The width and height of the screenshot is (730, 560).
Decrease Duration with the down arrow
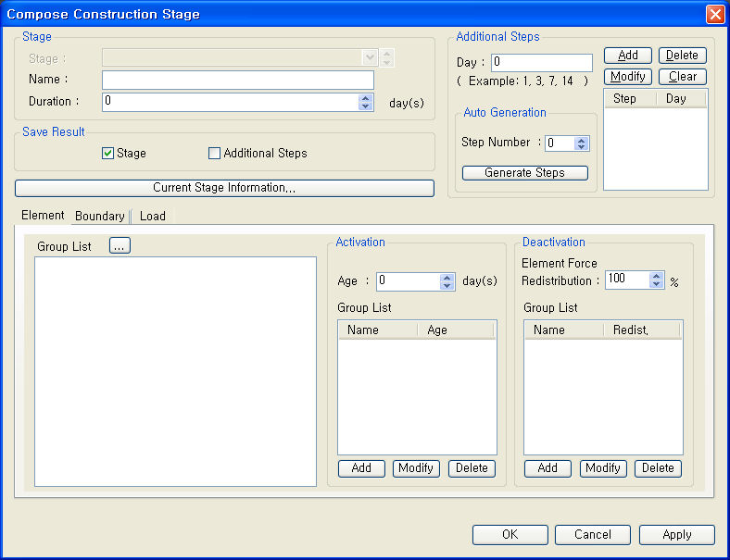pos(366,106)
